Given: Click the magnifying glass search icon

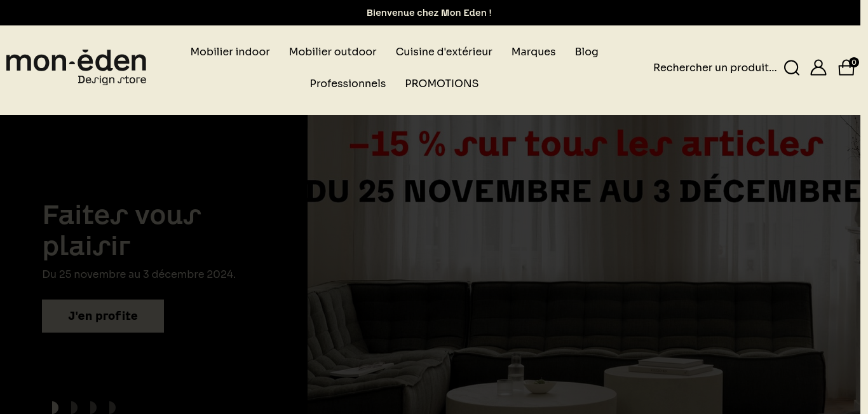Looking at the screenshot, I should point(792,67).
